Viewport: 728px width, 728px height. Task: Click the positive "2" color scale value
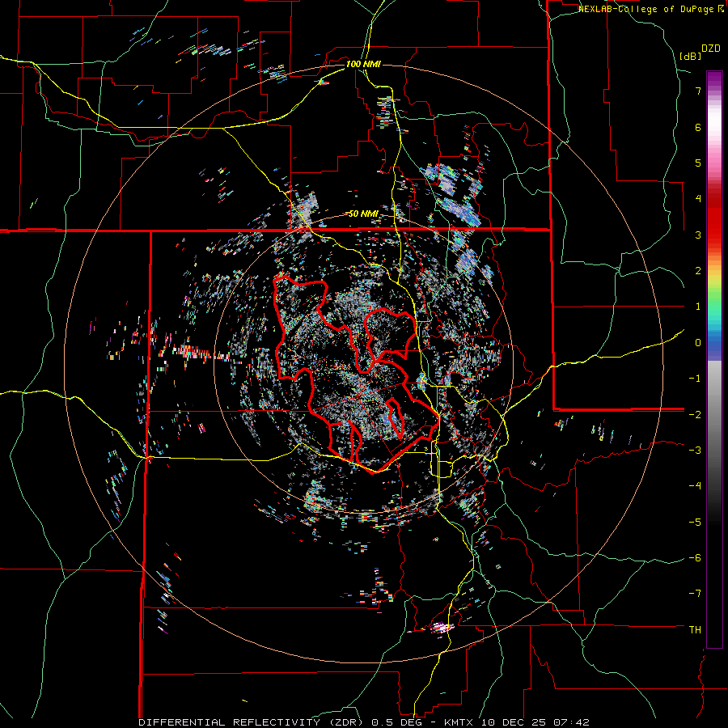698,271
